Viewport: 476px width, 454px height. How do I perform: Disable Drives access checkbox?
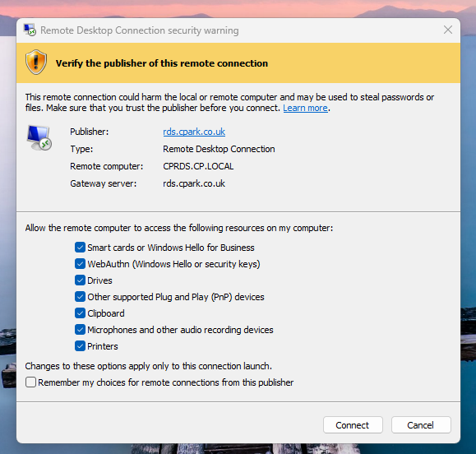80,280
